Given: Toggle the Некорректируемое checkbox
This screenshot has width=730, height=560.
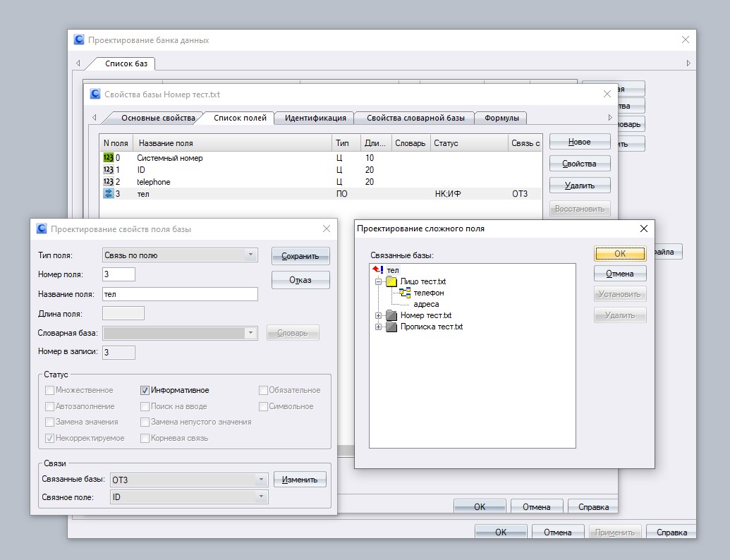Looking at the screenshot, I should pyautogui.click(x=49, y=438).
